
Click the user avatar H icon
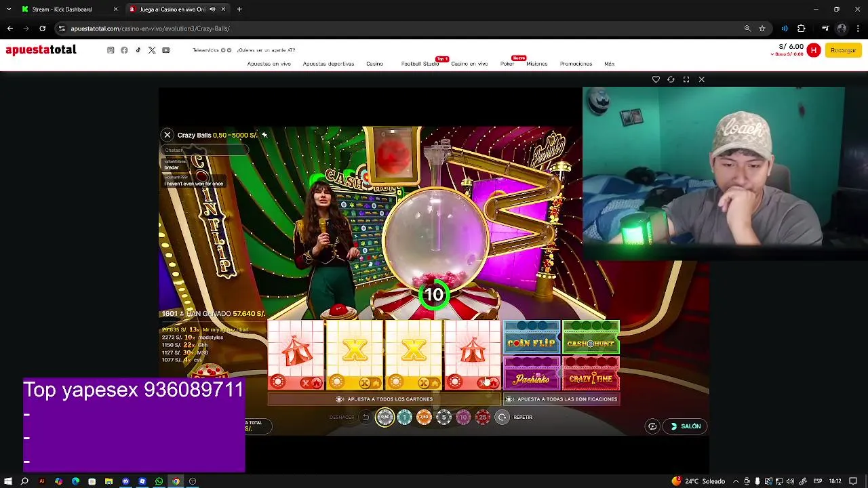(x=814, y=50)
